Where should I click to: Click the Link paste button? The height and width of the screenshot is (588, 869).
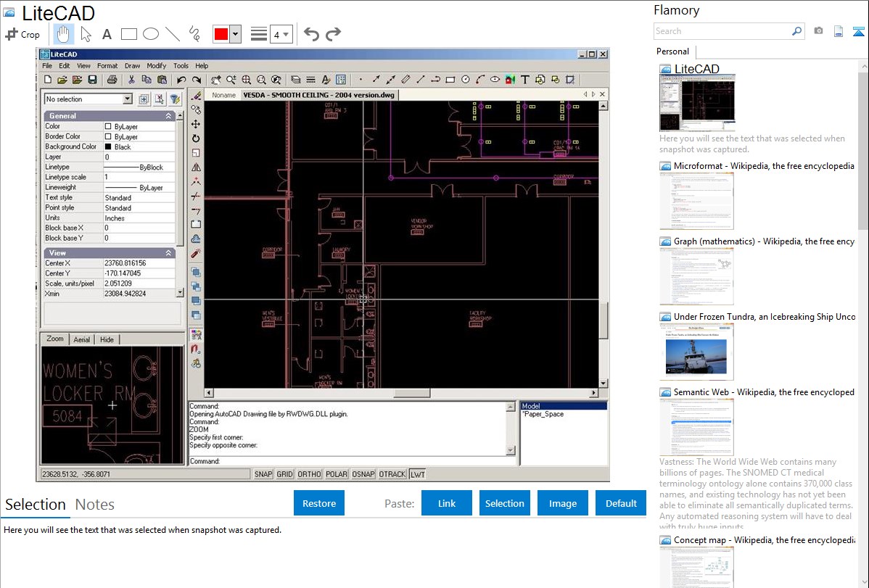(447, 503)
